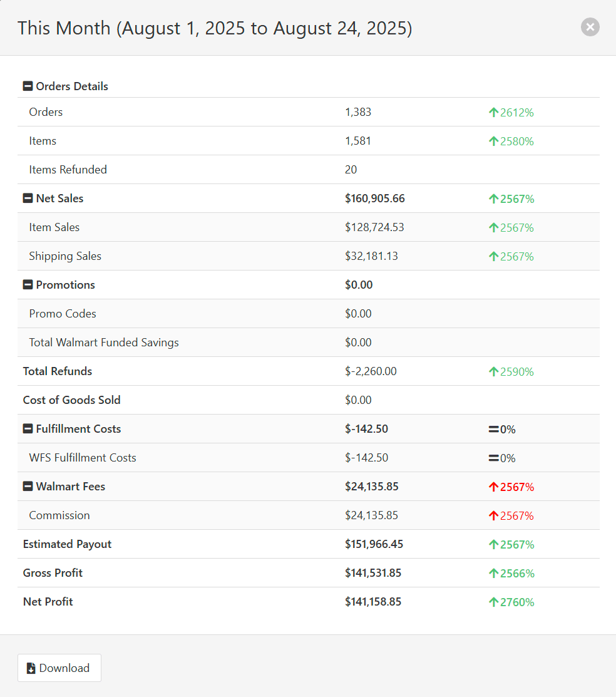This screenshot has width=616, height=697.
Task: Click the equals icon next to WFS Fulfillment Costs
Action: pyautogui.click(x=495, y=458)
